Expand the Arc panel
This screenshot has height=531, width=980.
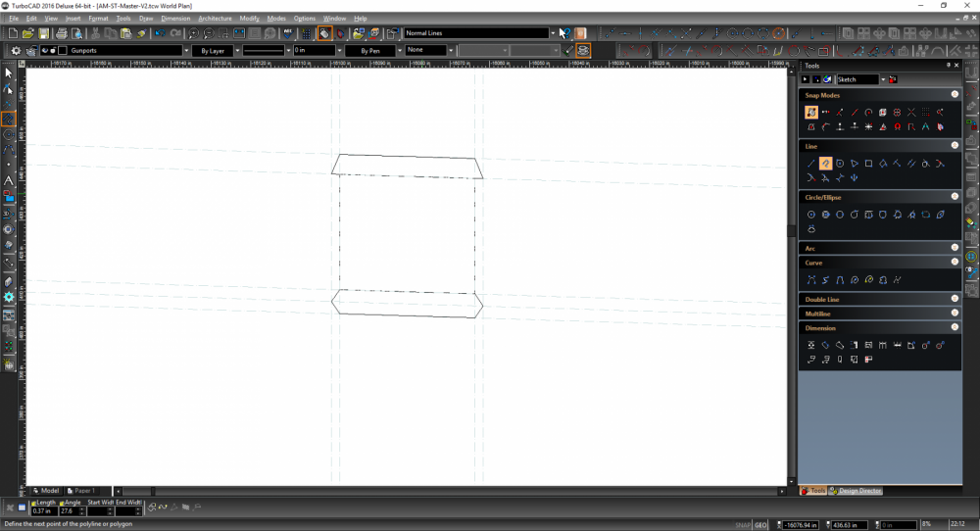(955, 248)
